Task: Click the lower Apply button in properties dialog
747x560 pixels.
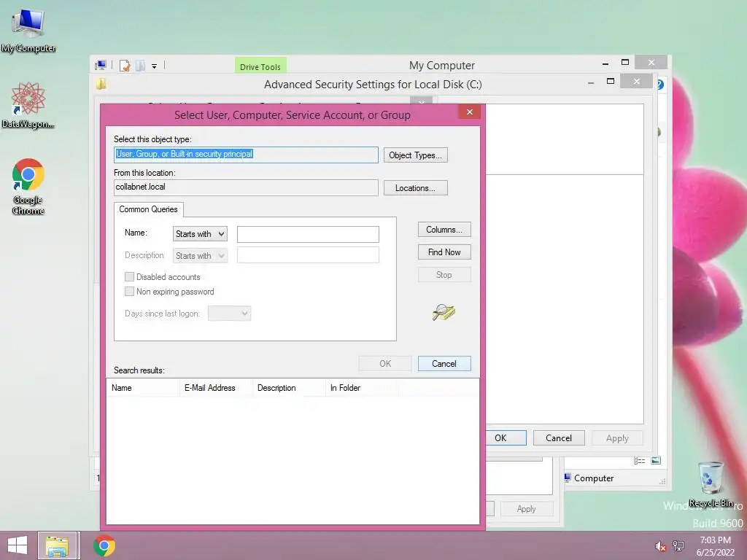Action: coord(527,508)
